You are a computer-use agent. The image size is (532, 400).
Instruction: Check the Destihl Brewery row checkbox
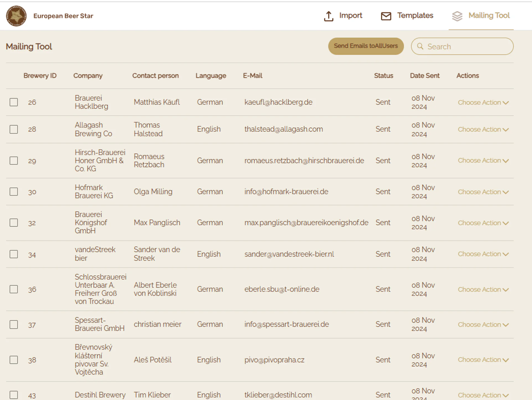[14, 395]
